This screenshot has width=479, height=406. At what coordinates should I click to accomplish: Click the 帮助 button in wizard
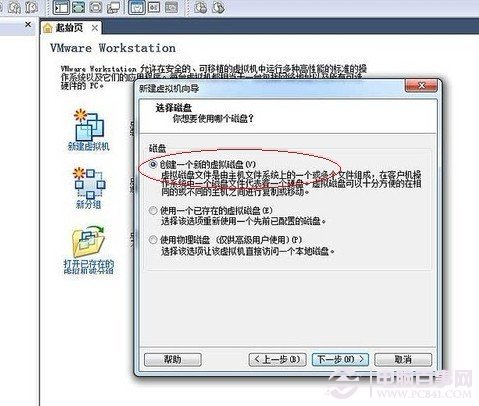coord(173,359)
